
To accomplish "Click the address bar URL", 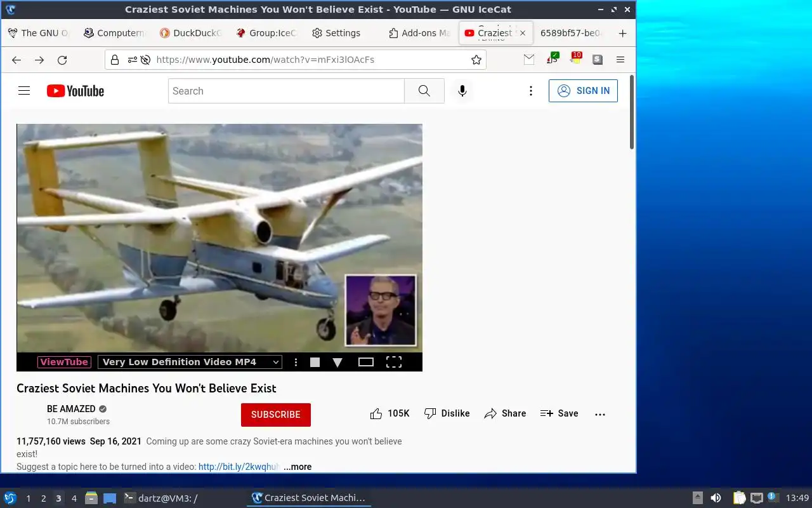I will [x=265, y=60].
